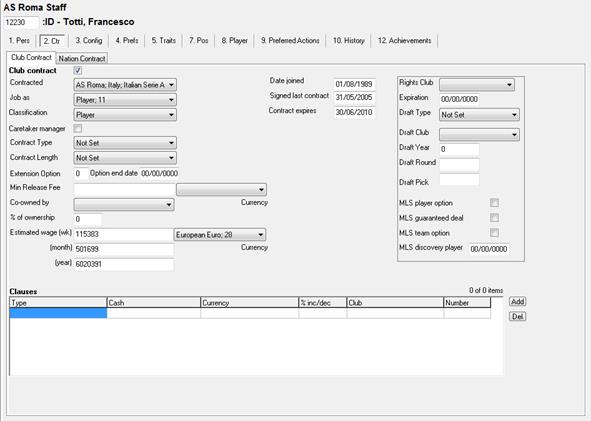The width and height of the screenshot is (591, 421).
Task: Check the MLS player option box
Action: [x=495, y=203]
